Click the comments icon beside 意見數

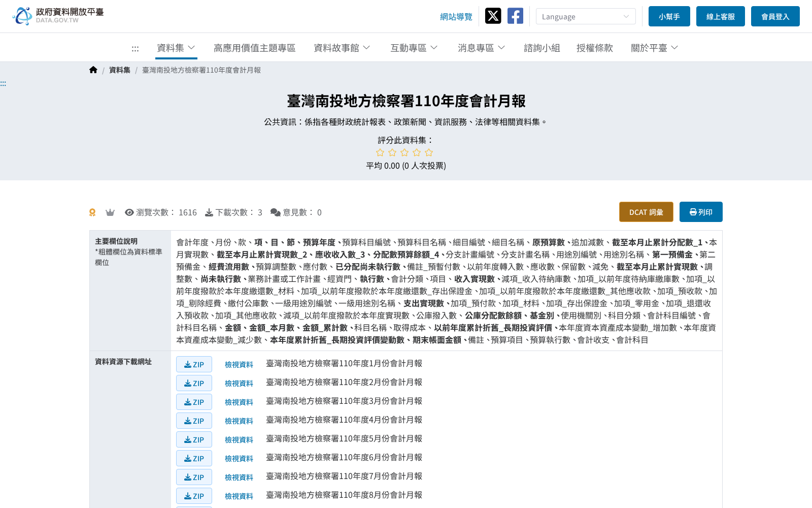pyautogui.click(x=276, y=212)
